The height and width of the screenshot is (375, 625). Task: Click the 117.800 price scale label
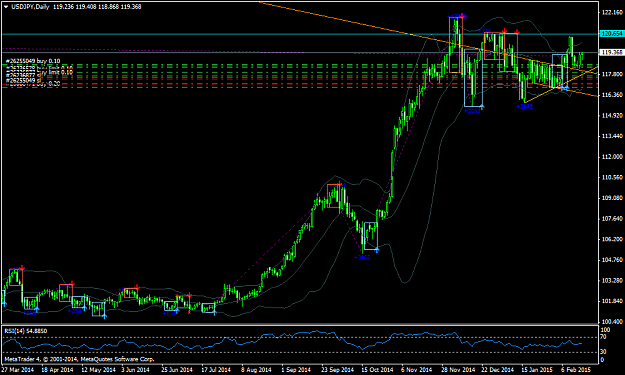click(x=612, y=74)
